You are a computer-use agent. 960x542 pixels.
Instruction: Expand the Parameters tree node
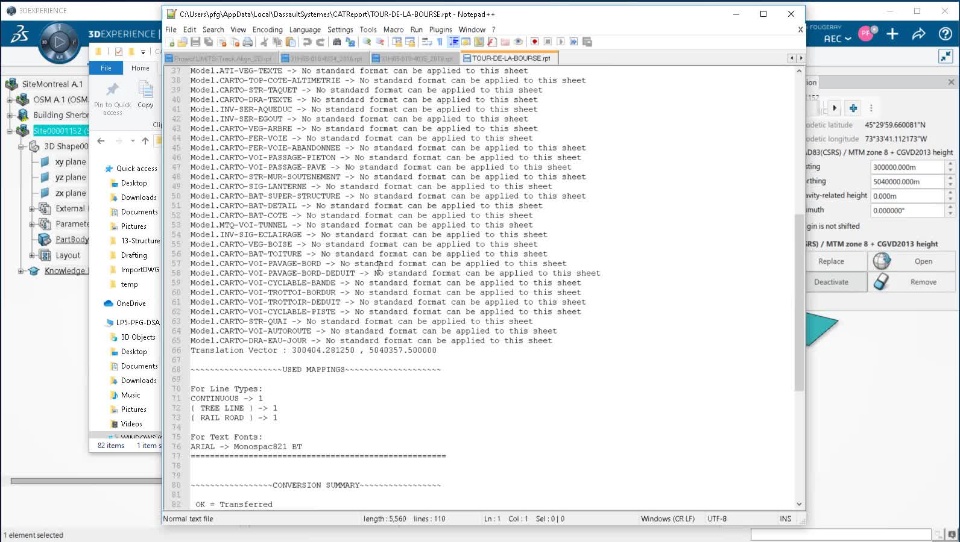click(32, 224)
